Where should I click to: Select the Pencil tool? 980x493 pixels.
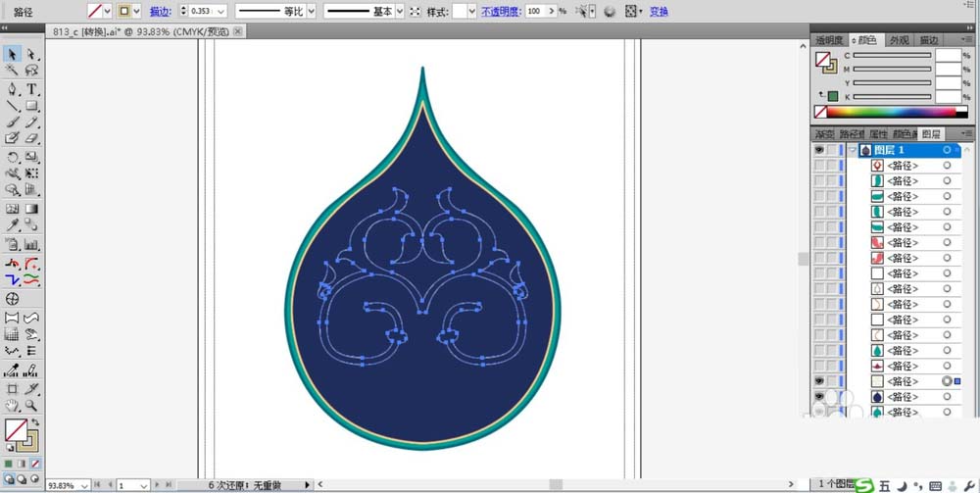(x=31, y=122)
